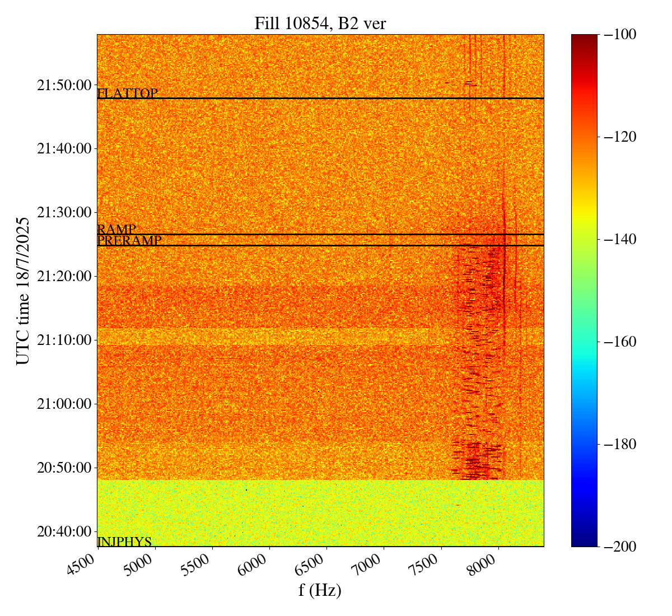Image resolution: width=672 pixels, height=616 pixels.
Task: Click the 21:40:00 time tick label
Action: click(64, 149)
